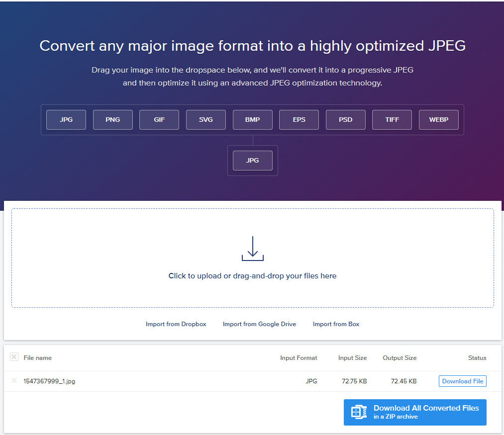Image resolution: width=504 pixels, height=435 pixels.
Task: Toggle the select-all checkbox beside File name
Action: point(14,357)
